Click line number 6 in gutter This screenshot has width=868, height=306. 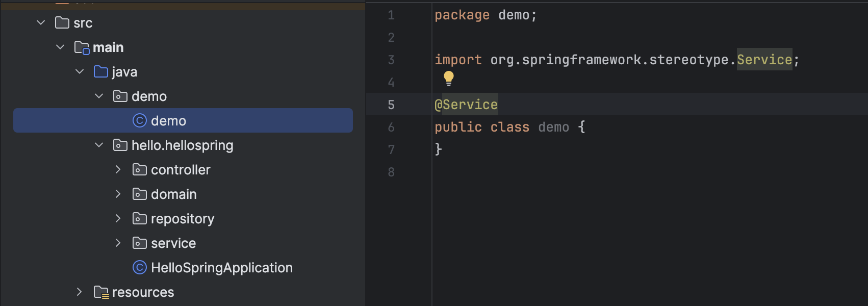(391, 127)
